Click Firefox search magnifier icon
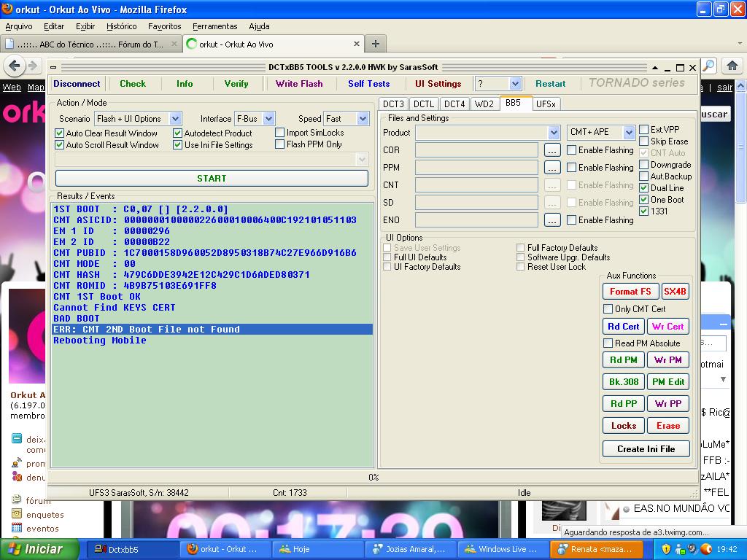747x560 pixels. (709, 66)
